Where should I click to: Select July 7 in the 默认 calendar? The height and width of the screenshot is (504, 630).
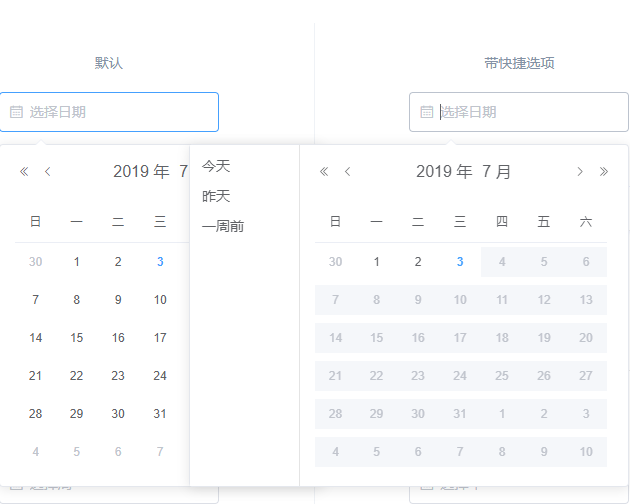tap(35, 300)
